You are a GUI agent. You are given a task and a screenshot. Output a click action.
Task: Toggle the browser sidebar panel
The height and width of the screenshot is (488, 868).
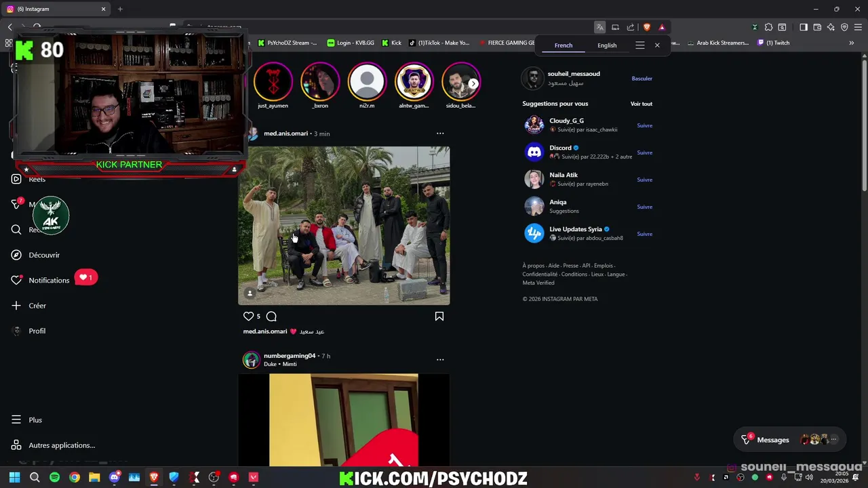pyautogui.click(x=804, y=27)
